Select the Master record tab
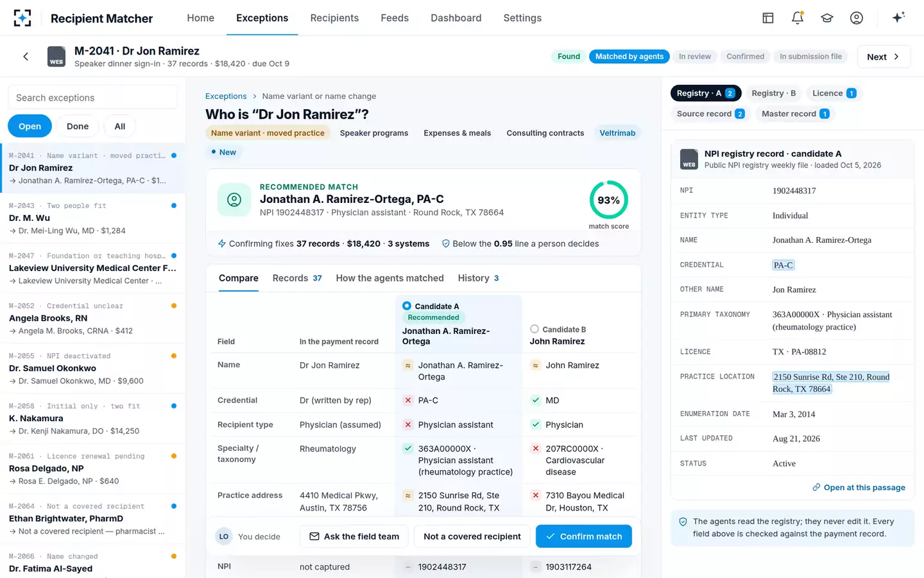The height and width of the screenshot is (578, 924). coord(795,114)
